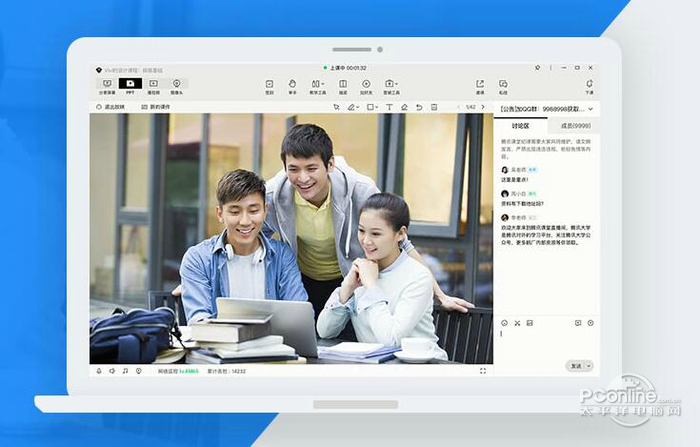The width and height of the screenshot is (700, 447).
Task: Select the eraser tool in annotation bar
Action: 404,107
